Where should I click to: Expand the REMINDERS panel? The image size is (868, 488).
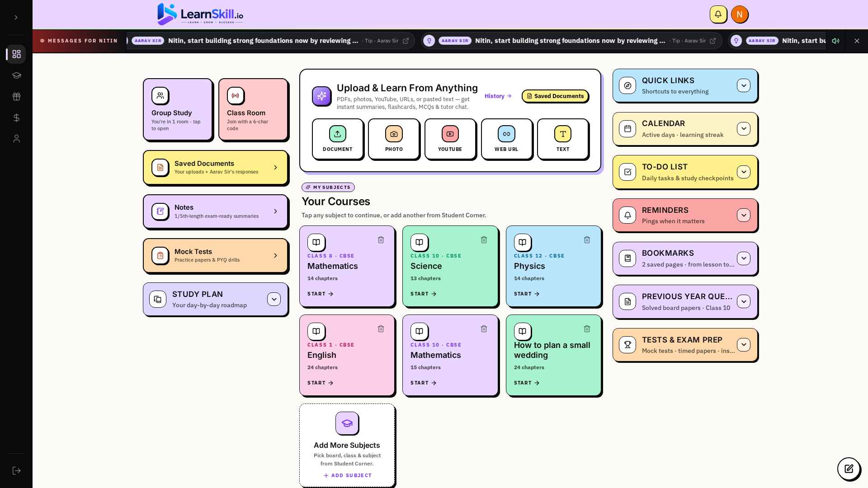[x=743, y=215]
